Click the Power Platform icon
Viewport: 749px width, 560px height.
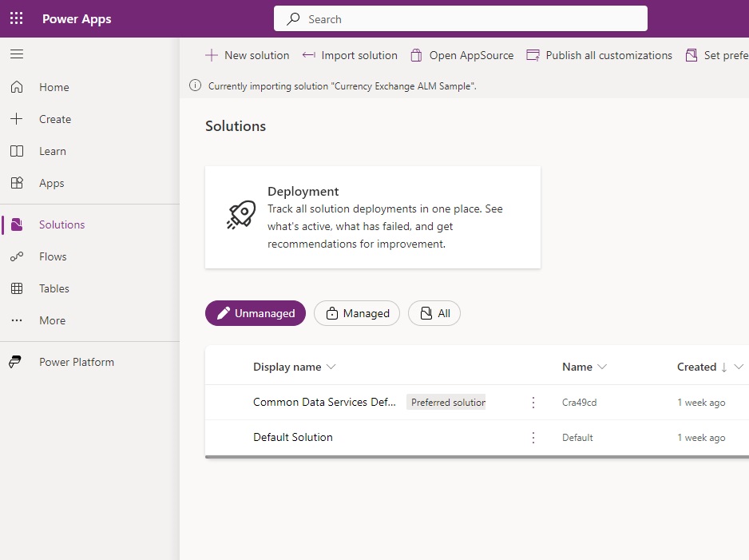15,362
